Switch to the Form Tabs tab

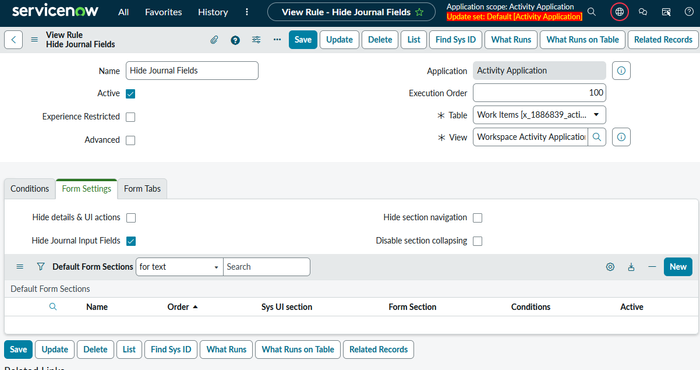(142, 189)
